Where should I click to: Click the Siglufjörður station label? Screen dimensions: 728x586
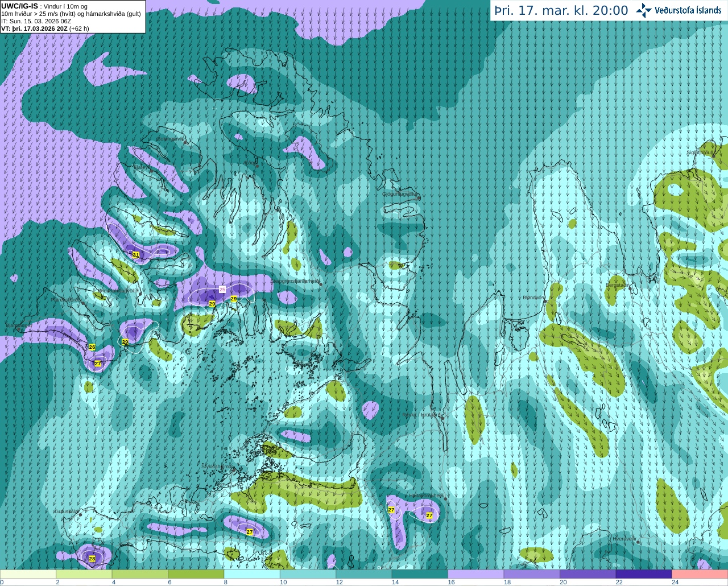[700, 152]
